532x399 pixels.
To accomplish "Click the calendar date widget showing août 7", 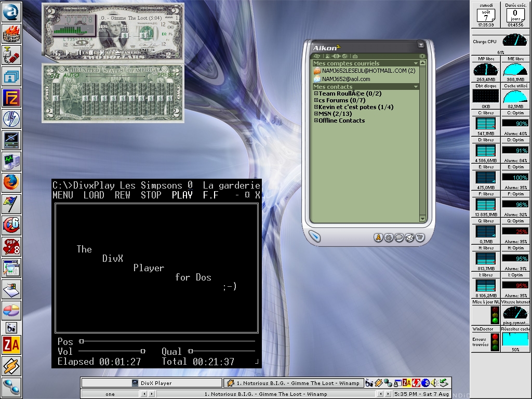I will coord(486,15).
